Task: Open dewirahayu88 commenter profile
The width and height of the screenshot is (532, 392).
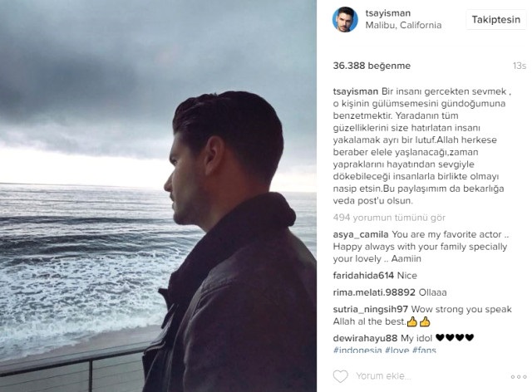Action: [x=365, y=338]
